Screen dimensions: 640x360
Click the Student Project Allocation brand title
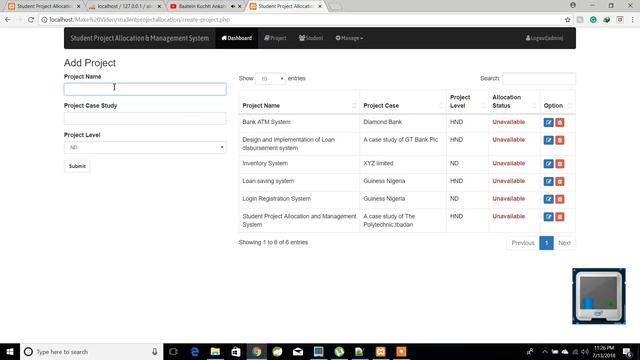pos(140,38)
